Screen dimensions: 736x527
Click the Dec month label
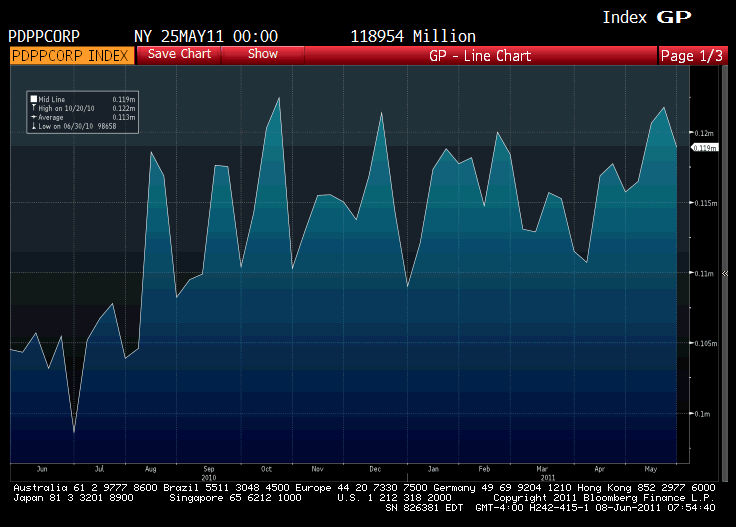375,469
